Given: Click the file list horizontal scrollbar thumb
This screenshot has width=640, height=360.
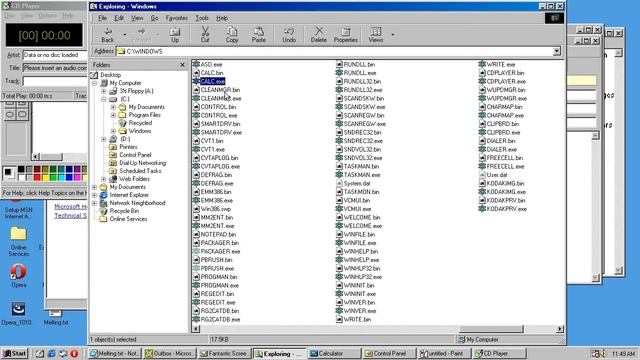Looking at the screenshot, I should (x=491, y=329).
